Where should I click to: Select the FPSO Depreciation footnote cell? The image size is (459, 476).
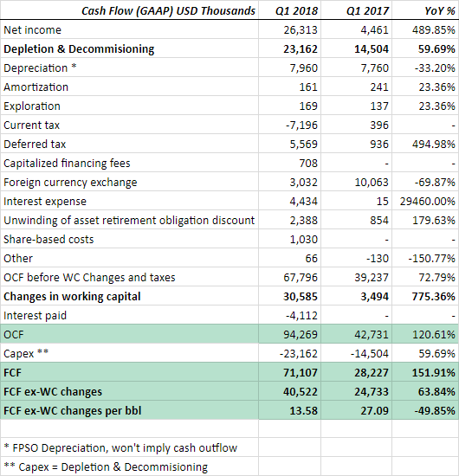[x=129, y=447]
